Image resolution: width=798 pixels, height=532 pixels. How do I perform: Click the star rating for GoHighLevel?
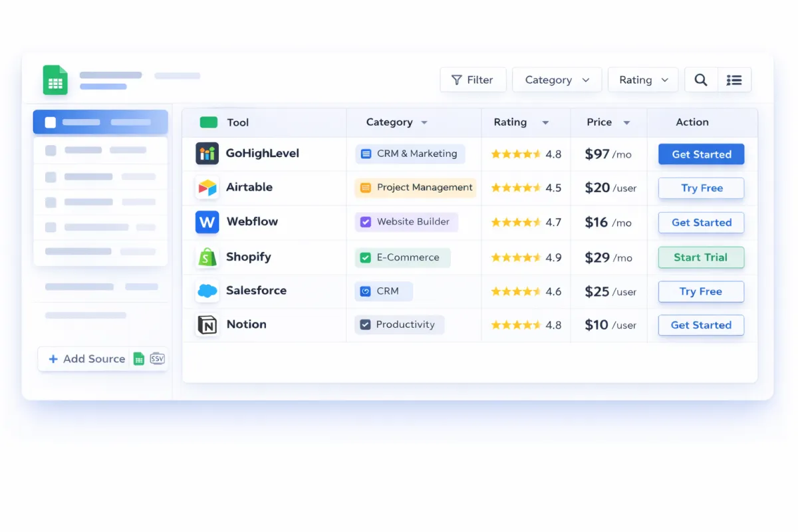(516, 154)
